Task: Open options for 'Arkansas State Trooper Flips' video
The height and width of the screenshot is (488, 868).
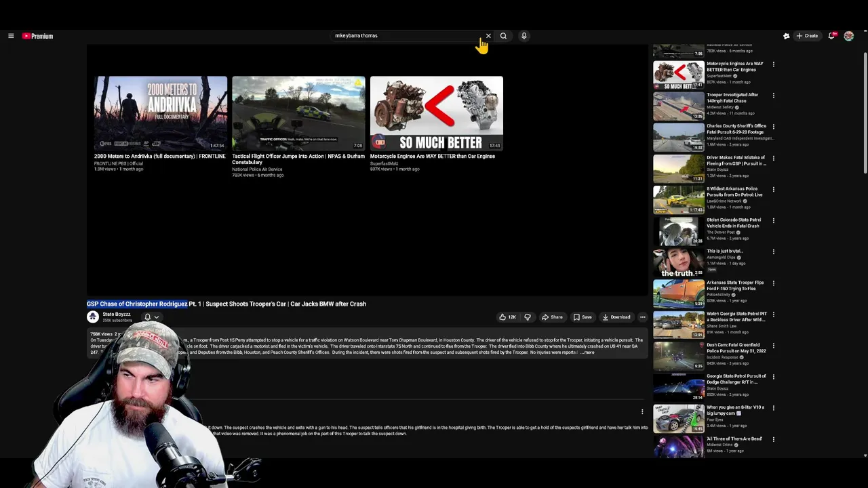Action: click(x=773, y=283)
